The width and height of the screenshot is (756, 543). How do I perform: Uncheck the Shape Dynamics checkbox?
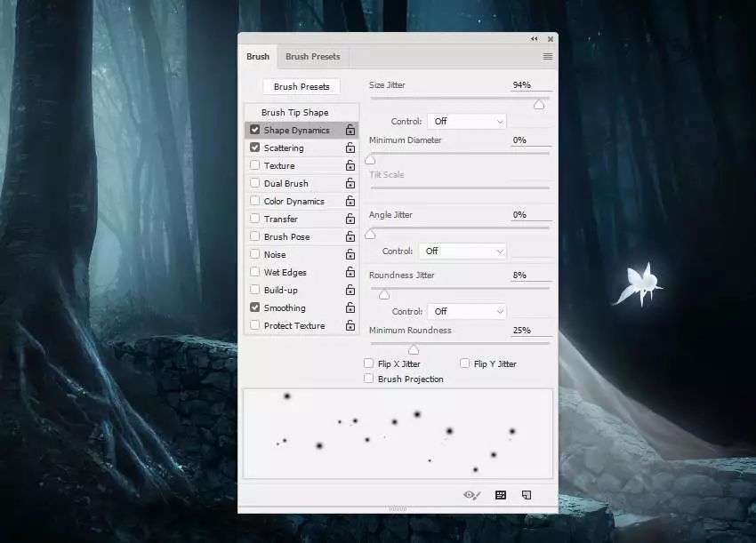255,130
